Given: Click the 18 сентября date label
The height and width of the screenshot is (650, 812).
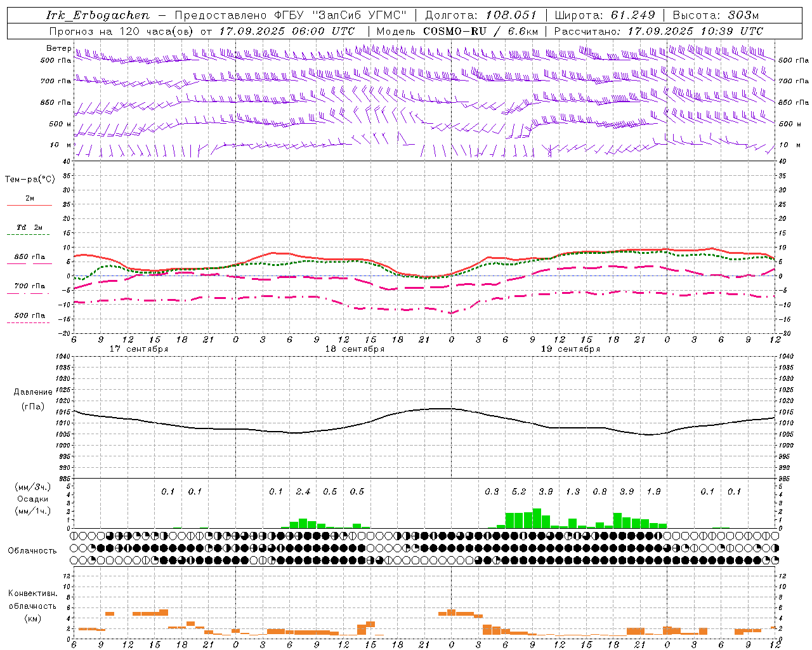Looking at the screenshot, I should point(355,349).
